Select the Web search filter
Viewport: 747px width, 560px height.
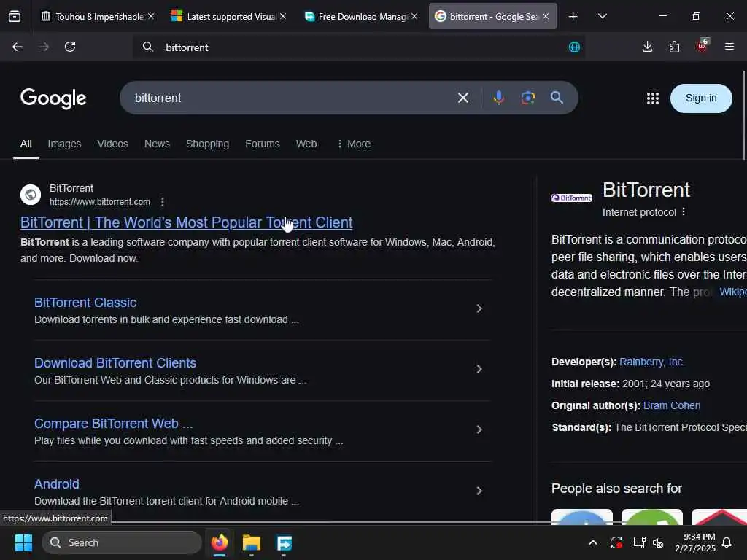click(x=306, y=144)
